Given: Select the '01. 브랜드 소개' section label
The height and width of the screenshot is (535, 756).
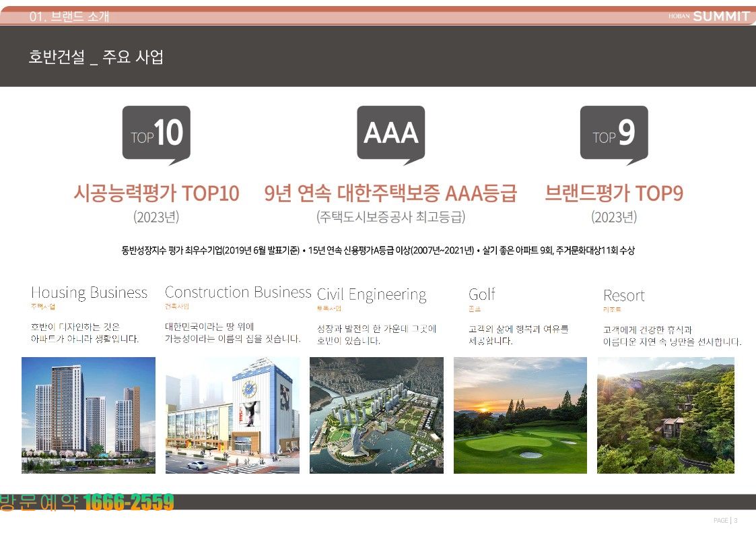Looking at the screenshot, I should pyautogui.click(x=69, y=16).
